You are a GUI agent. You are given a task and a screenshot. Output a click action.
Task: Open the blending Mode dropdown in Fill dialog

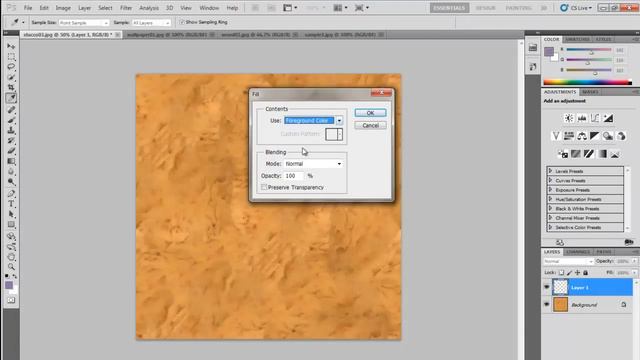coord(313,164)
